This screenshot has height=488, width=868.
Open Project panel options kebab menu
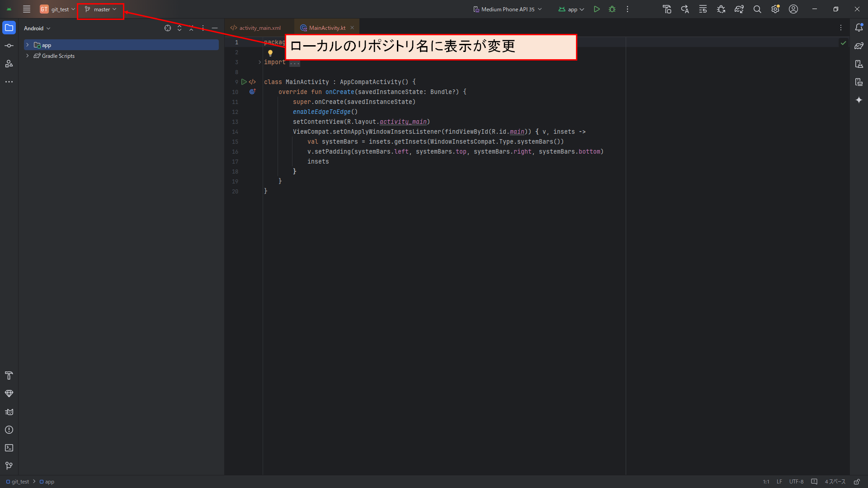coord(203,28)
